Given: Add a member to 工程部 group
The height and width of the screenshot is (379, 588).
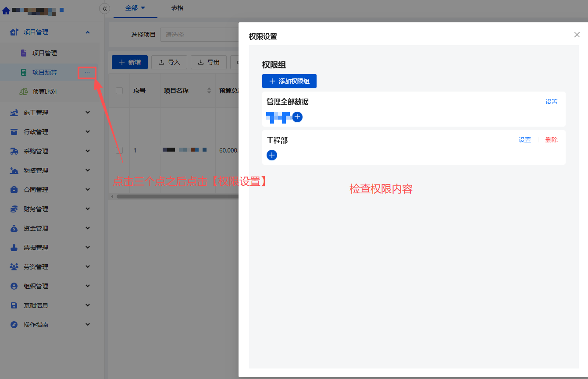Looking at the screenshot, I should point(272,155).
